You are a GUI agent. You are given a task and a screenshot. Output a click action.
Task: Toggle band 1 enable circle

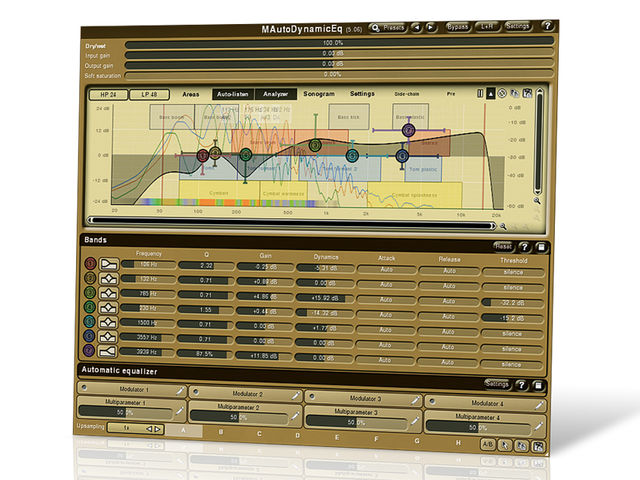[90, 264]
